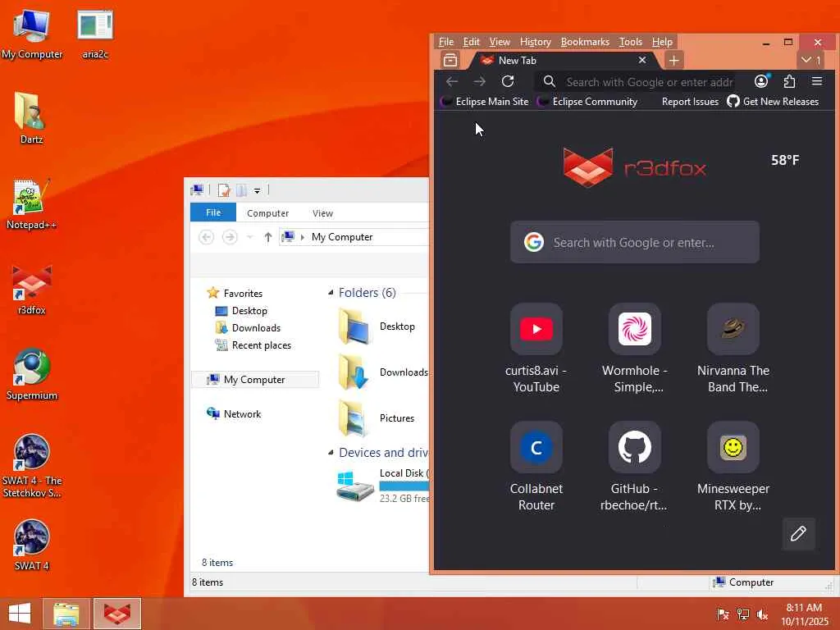Open a new tab with plus button
The height and width of the screenshot is (630, 840).
673,61
